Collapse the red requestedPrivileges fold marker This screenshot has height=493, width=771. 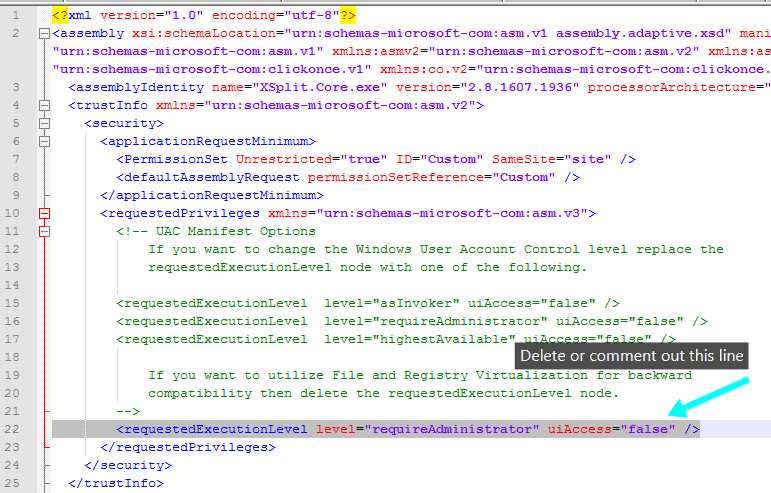click(44, 213)
